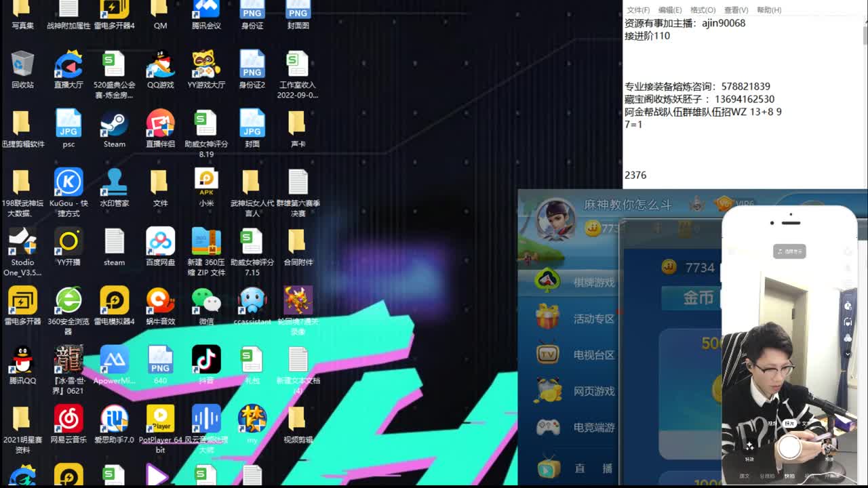The height and width of the screenshot is (488, 868).
Task: Open the 小米 APK file
Action: coord(206,188)
